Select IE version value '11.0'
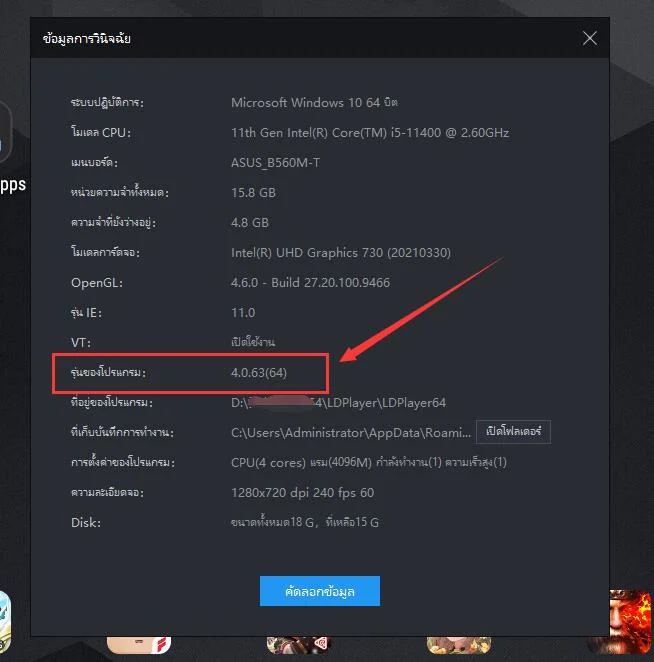 click(243, 313)
